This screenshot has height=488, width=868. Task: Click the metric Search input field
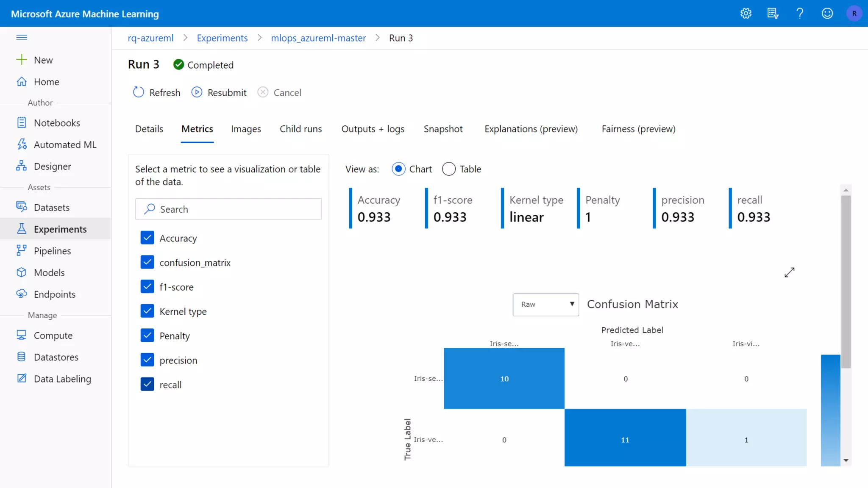229,209
